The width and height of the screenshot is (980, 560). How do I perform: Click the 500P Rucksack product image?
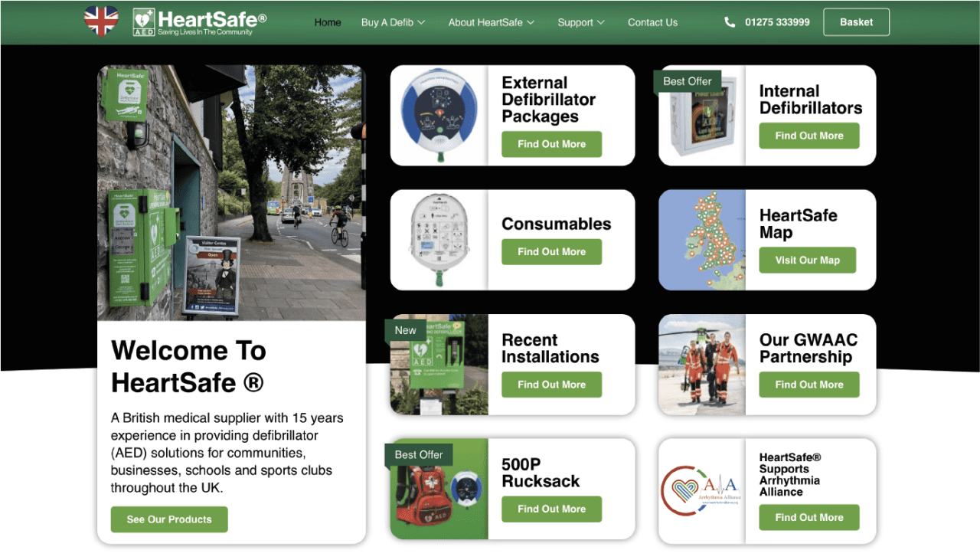439,489
